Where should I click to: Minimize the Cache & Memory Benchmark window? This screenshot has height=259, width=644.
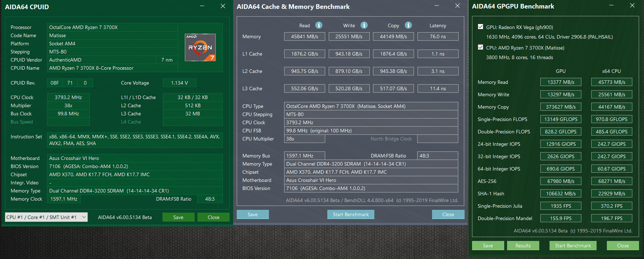point(437,6)
